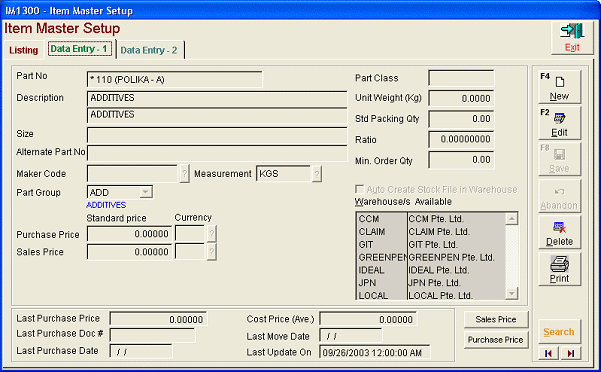Print the item master record
Image resolution: width=601 pixels, height=372 pixels.
(x=560, y=269)
